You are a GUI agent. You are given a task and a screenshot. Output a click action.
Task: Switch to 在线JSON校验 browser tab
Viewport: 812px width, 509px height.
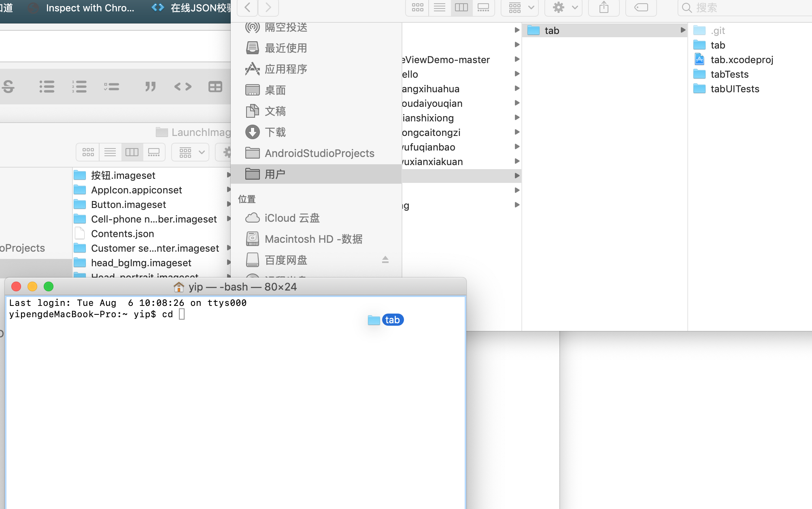191,8
